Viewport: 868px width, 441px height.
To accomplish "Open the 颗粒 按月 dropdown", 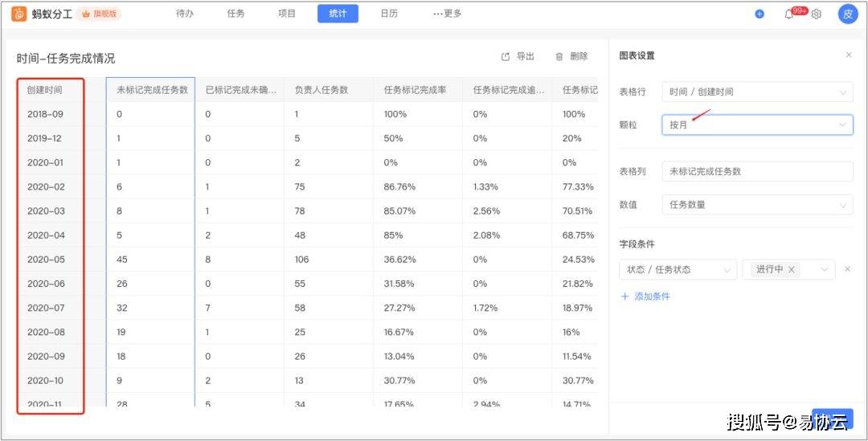I will pos(756,125).
